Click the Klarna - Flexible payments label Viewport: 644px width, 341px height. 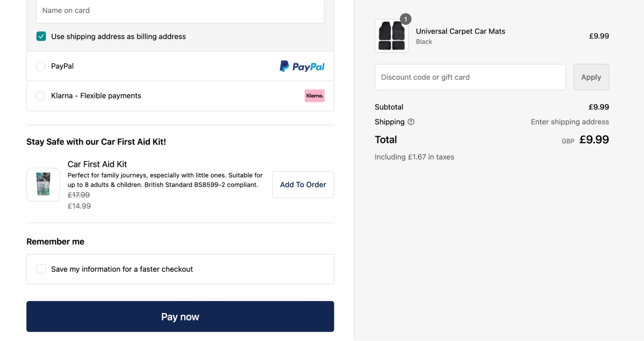(96, 96)
